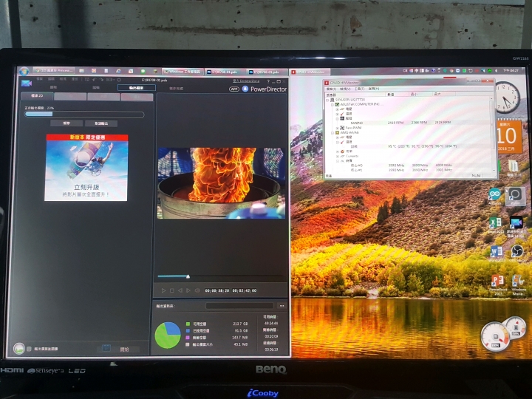Open PowerDirector settings gear icon
The width and height of the screenshot is (532, 399).
(119, 80)
